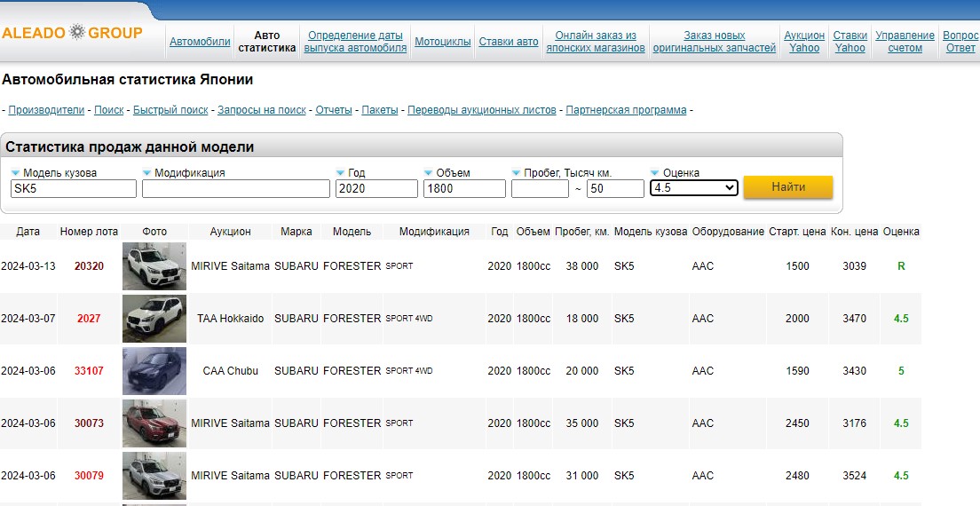
Task: Click blue arrow next to Год filter
Action: click(340, 173)
